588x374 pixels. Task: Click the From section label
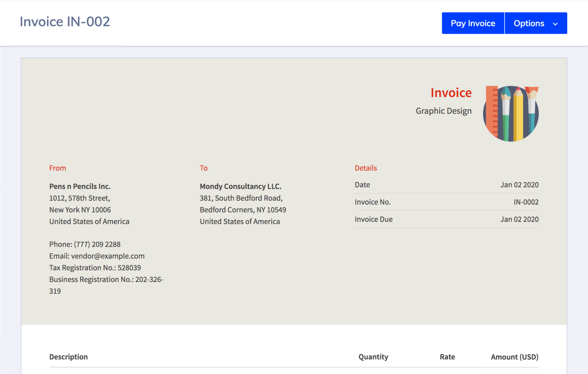(x=58, y=168)
